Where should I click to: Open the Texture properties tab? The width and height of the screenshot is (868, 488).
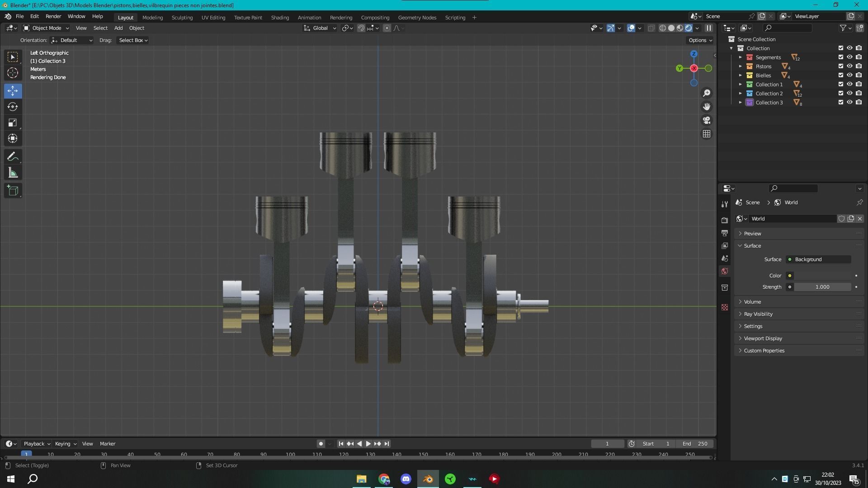[725, 307]
